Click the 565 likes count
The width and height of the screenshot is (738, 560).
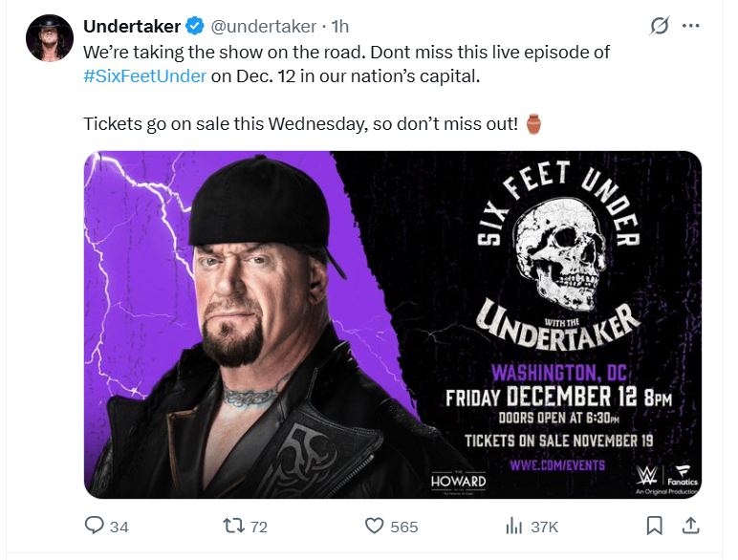pos(404,526)
